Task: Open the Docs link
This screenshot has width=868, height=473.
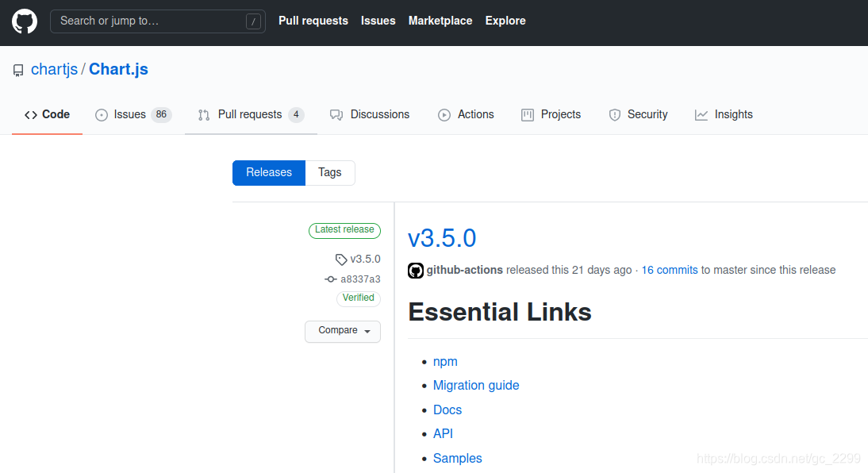Action: [x=447, y=410]
